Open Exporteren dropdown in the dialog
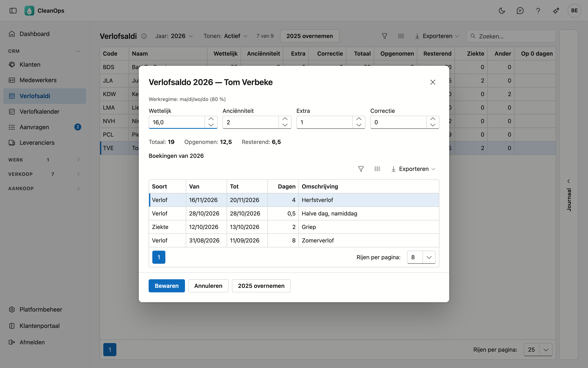The height and width of the screenshot is (368, 588). (x=413, y=169)
